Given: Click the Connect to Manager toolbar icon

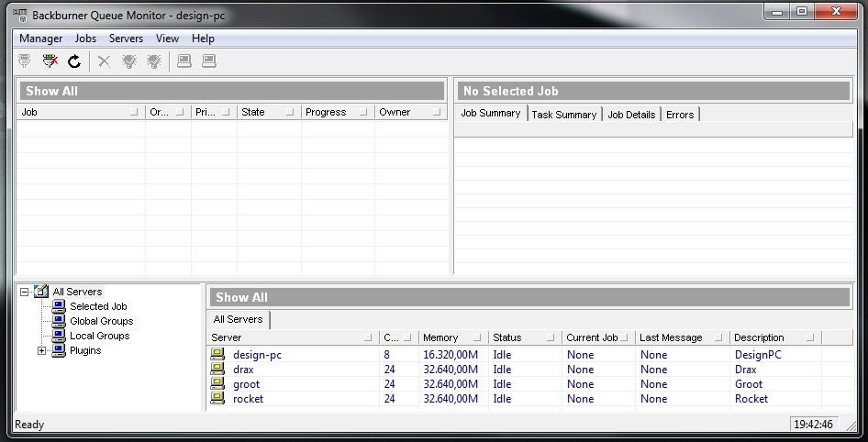Looking at the screenshot, I should click(x=25, y=61).
